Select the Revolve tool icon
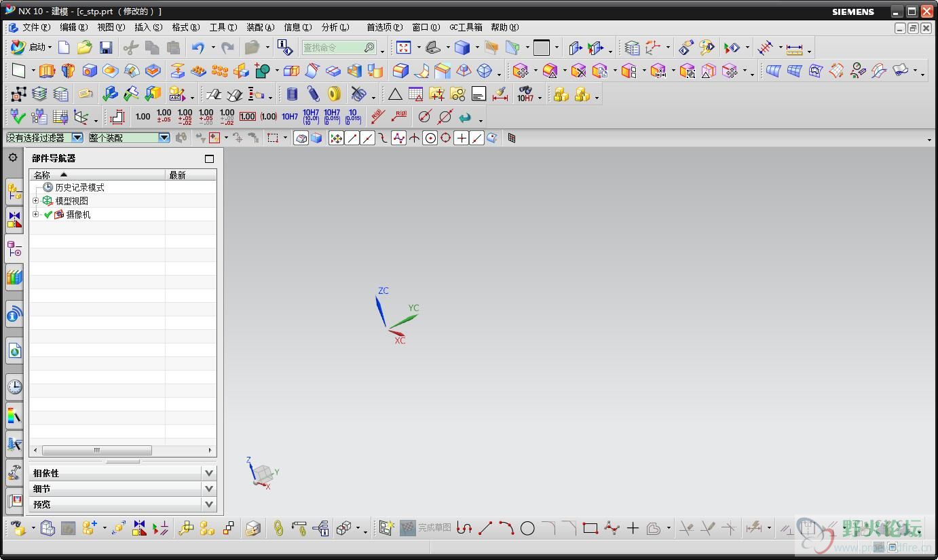 [68, 71]
